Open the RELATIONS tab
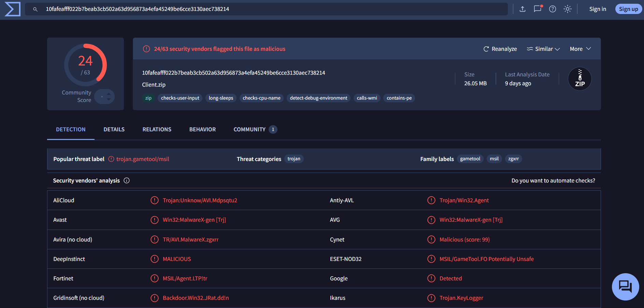644x308 pixels. click(x=157, y=130)
